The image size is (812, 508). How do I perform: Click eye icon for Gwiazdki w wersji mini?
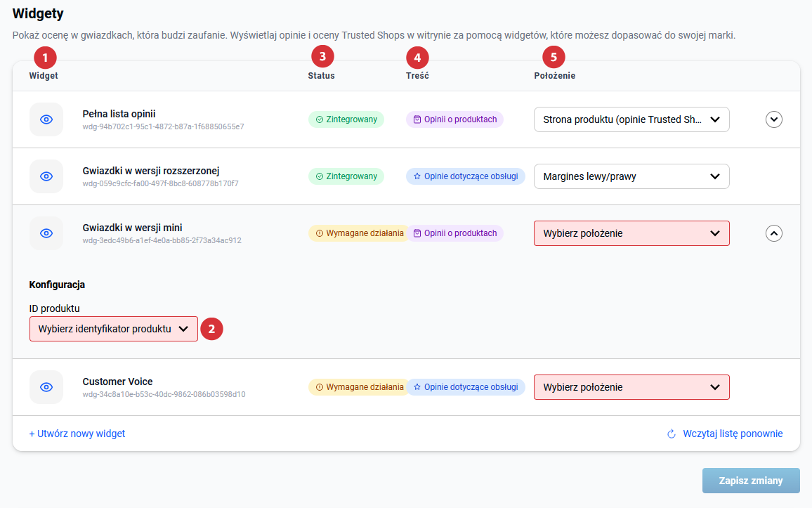[x=46, y=233]
